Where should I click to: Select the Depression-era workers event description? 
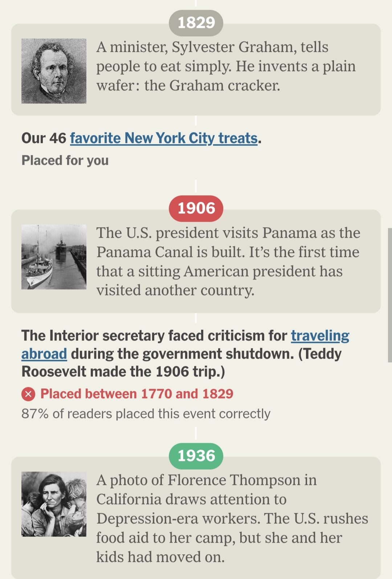232,518
